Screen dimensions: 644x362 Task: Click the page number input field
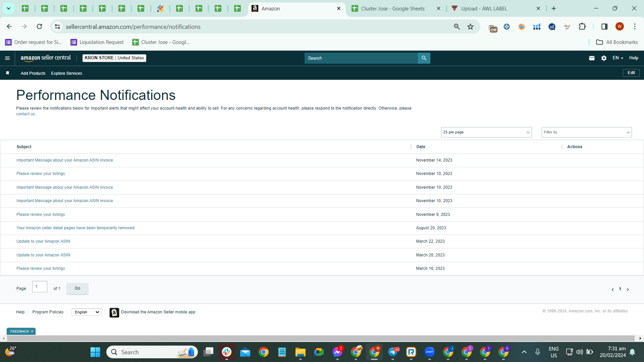pos(40,287)
